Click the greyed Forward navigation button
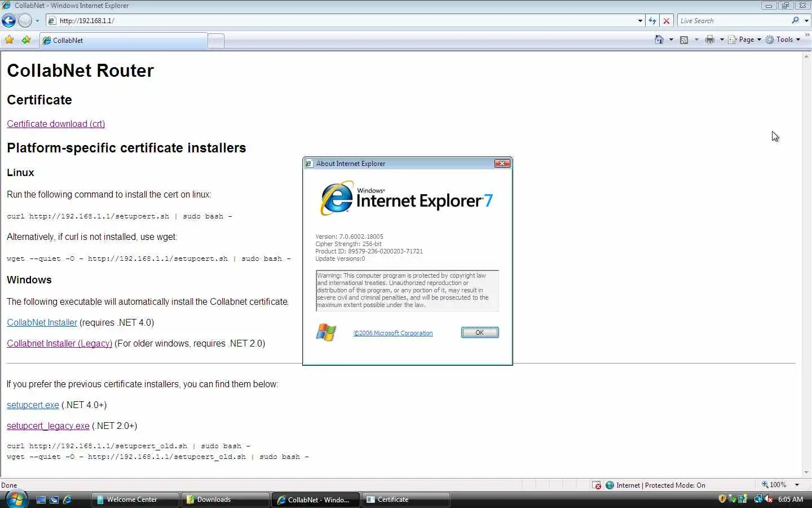Viewport: 812px width, 508px height. coord(25,21)
